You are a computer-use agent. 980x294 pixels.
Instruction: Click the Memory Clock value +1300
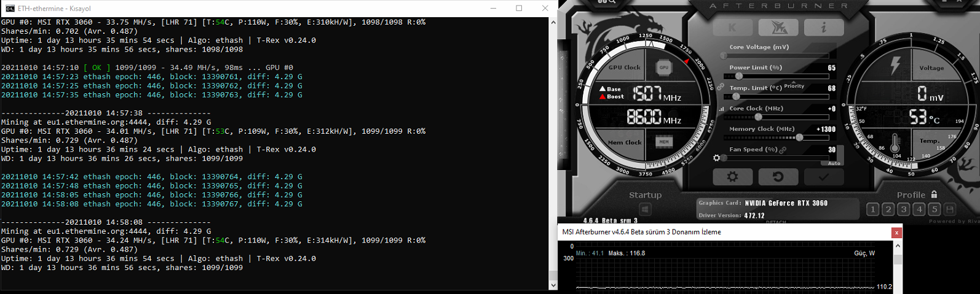point(826,130)
